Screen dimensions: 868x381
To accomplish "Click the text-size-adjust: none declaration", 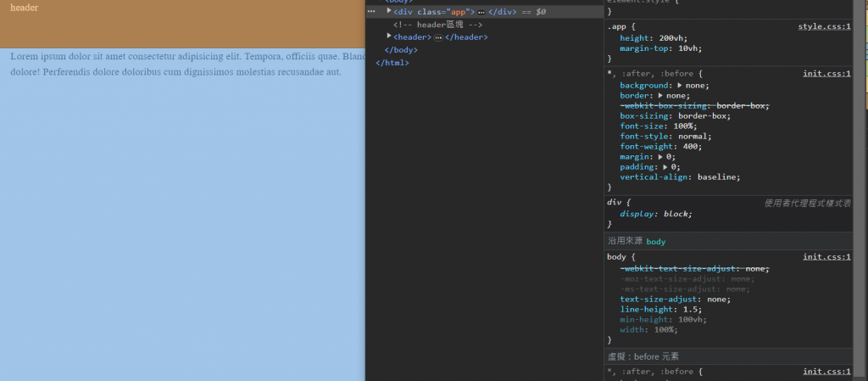I will 675,299.
